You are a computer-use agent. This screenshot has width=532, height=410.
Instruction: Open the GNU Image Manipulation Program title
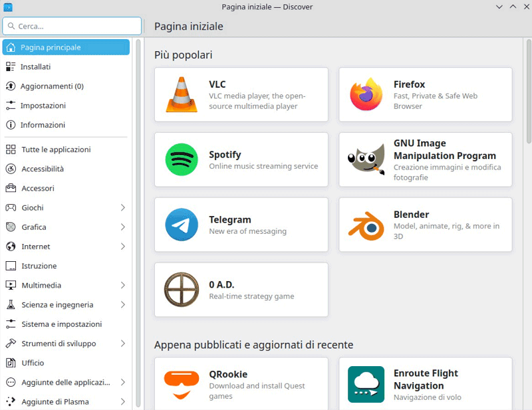click(445, 150)
